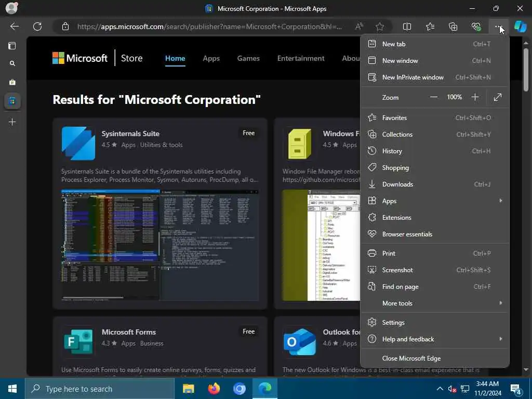Click Windows Start button
This screenshot has width=532, height=399.
(x=12, y=389)
